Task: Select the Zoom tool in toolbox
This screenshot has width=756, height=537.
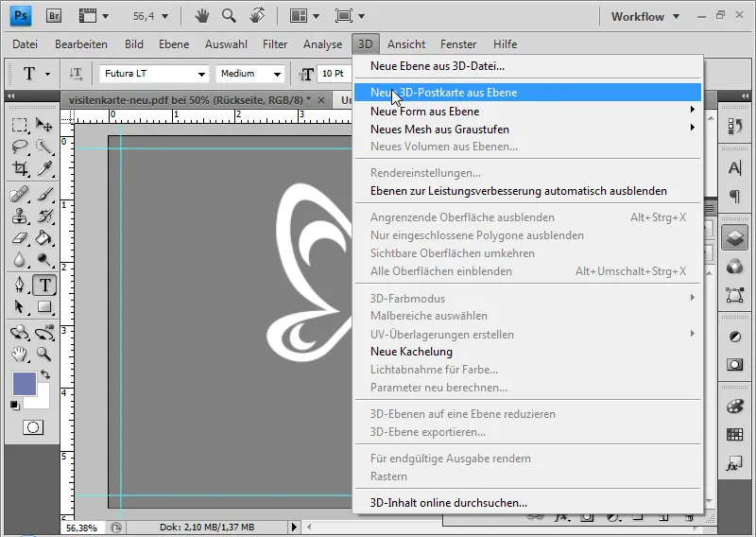Action: tap(43, 355)
